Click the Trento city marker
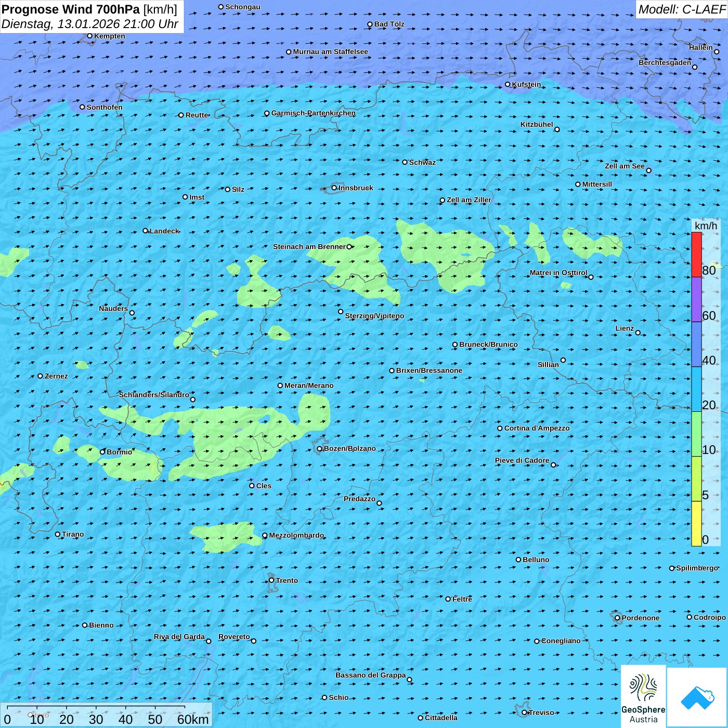 (x=271, y=580)
